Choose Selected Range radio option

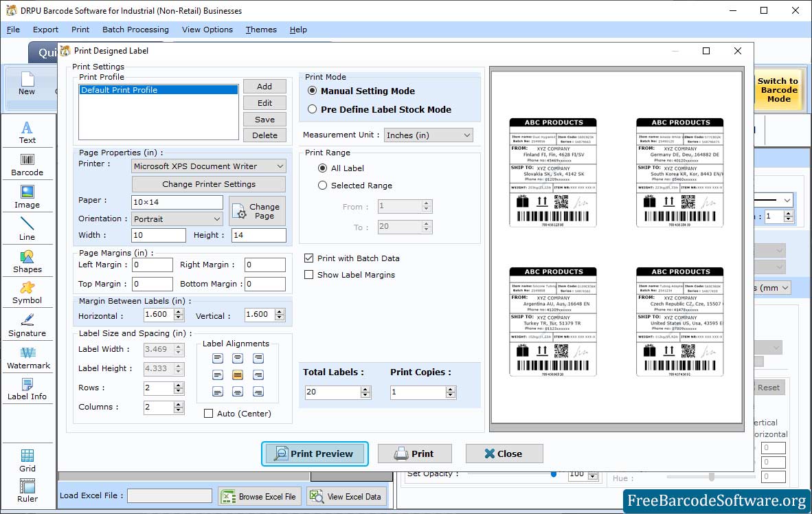(x=322, y=186)
